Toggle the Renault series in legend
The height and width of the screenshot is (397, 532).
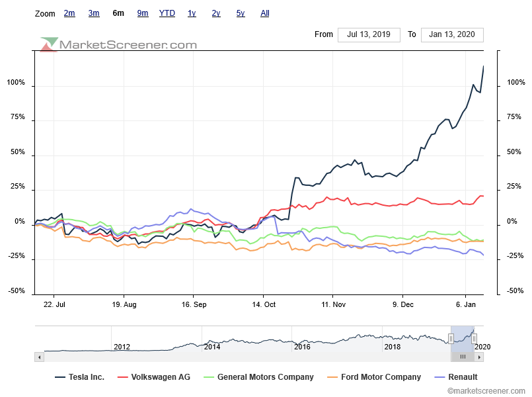click(x=455, y=377)
